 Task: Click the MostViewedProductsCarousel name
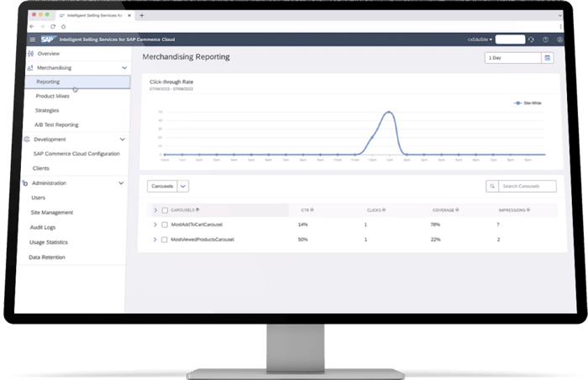202,240
